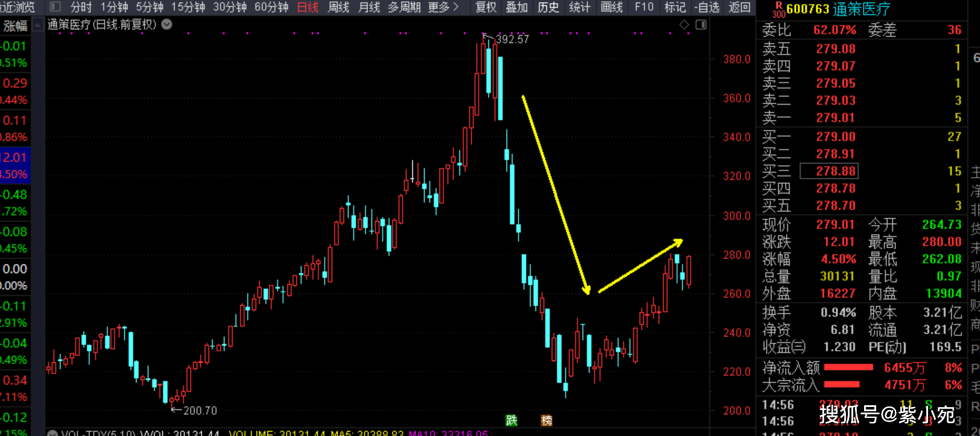Click the 卖五 price 279.08
980x436 pixels.
point(836,49)
